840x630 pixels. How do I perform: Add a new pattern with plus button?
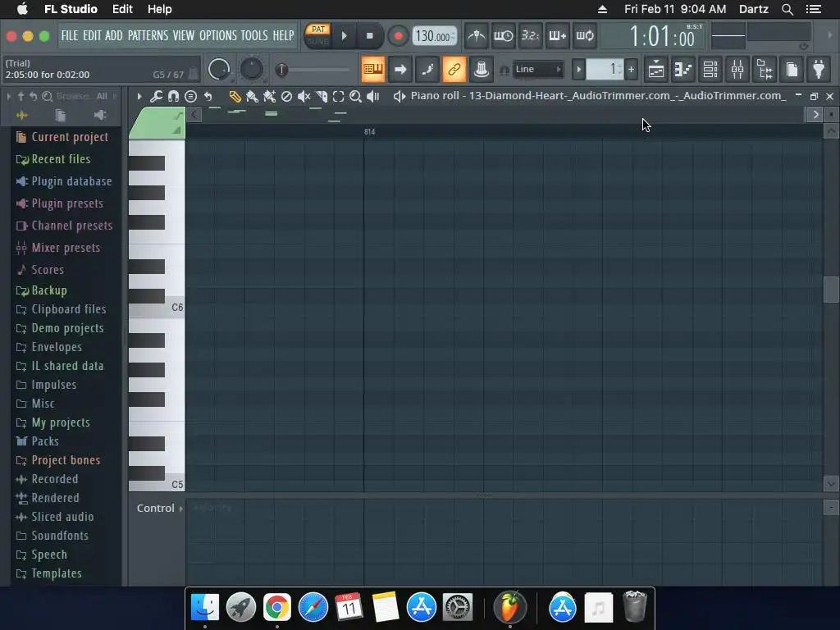631,69
